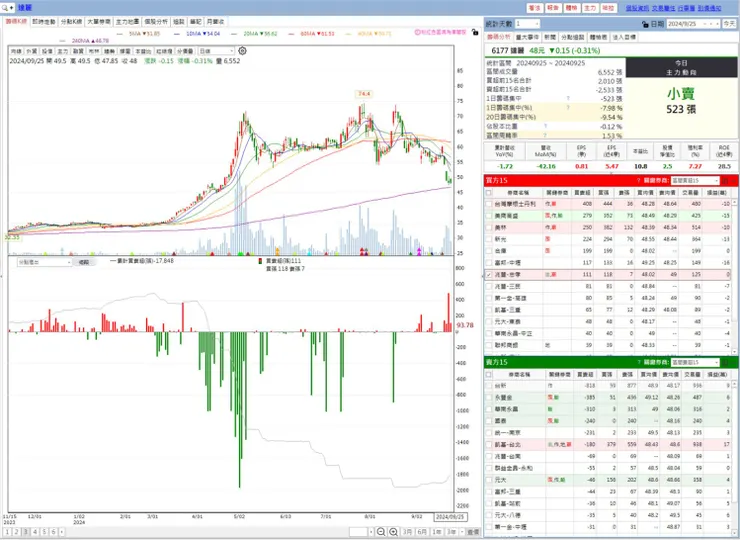Open the 統計天數 dropdown
The width and height of the screenshot is (740, 540).
[527, 24]
